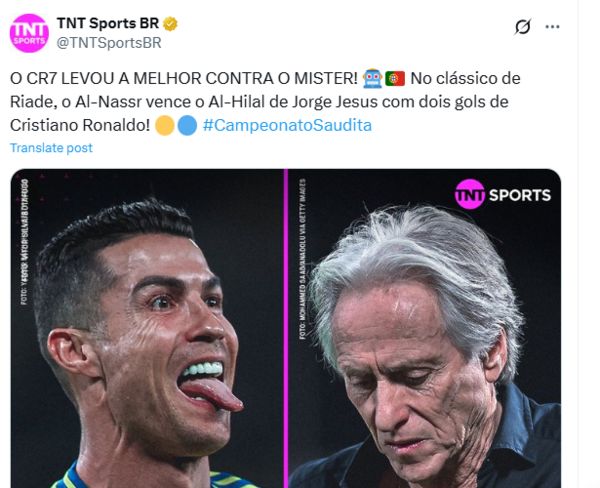600x488 pixels.
Task: Open the right photo of gray-haired coach
Action: click(424, 328)
